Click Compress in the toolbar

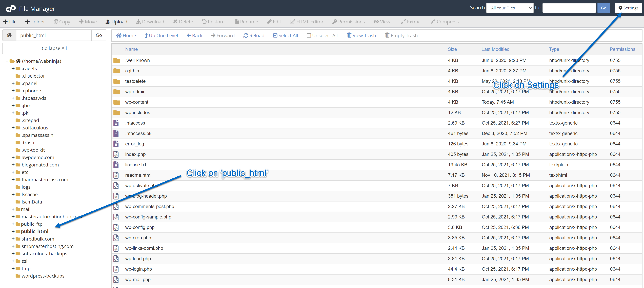click(x=445, y=22)
